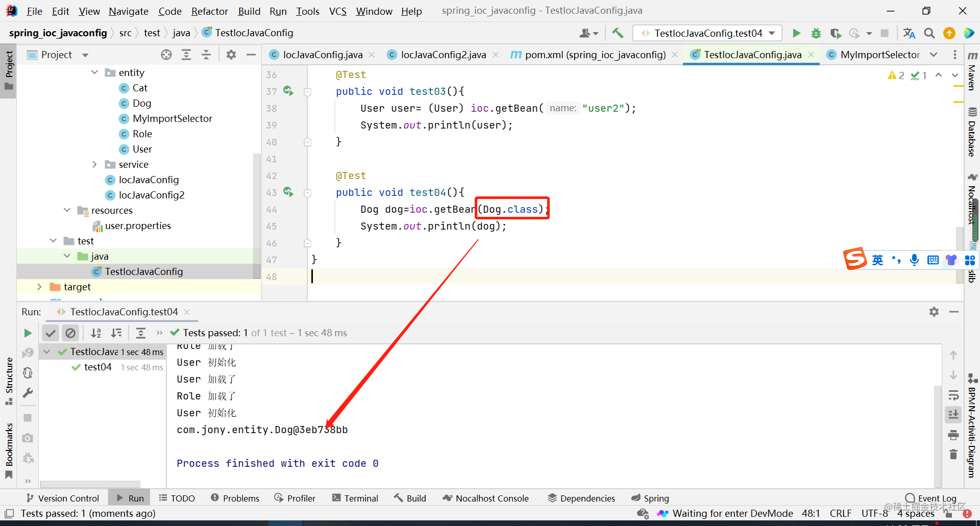980x526 pixels.
Task: Toggle show passed tests checkmark
Action: pos(51,333)
